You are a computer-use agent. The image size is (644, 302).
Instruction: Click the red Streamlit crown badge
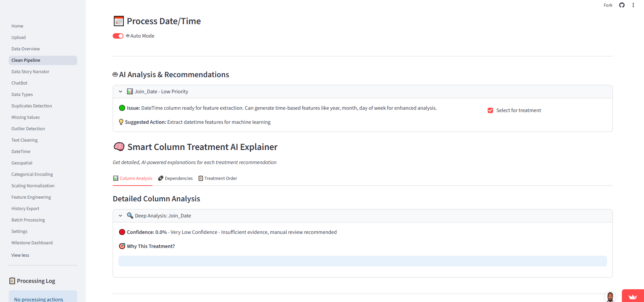coord(633,296)
